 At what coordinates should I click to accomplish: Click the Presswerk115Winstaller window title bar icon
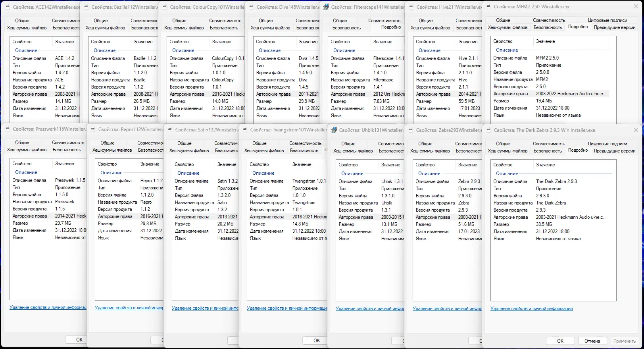click(x=8, y=129)
